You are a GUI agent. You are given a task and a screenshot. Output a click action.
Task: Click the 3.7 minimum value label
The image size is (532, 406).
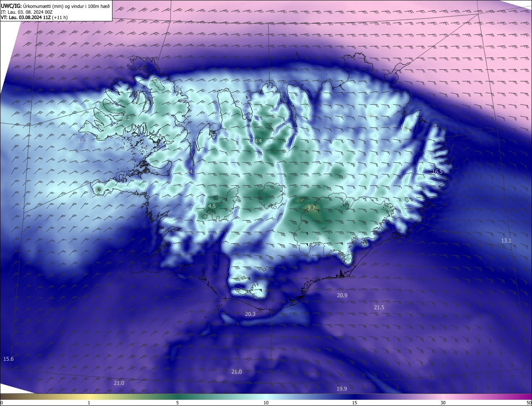311,208
